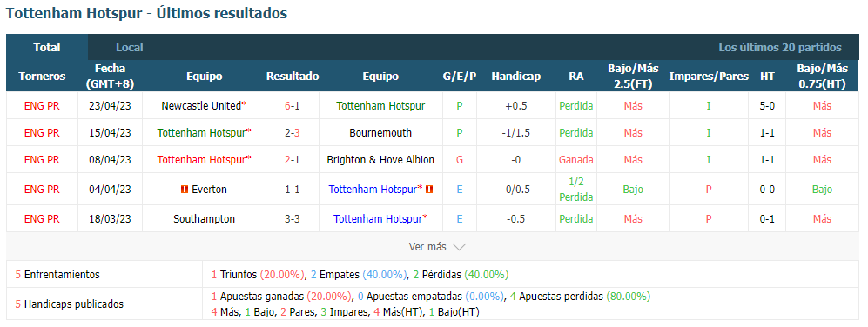Click the Impares/Pares column header
Image resolution: width=868 pixels, height=327 pixels.
[x=709, y=77]
